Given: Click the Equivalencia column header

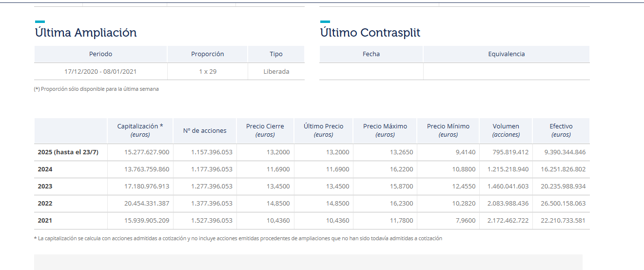Looking at the screenshot, I should pyautogui.click(x=506, y=54).
